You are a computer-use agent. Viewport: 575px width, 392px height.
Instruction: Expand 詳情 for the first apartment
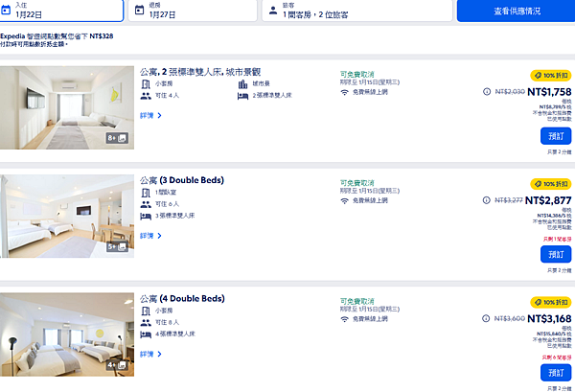150,115
